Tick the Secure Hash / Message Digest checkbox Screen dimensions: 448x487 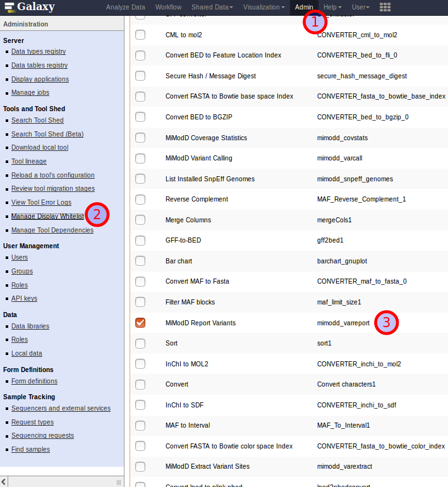click(140, 76)
